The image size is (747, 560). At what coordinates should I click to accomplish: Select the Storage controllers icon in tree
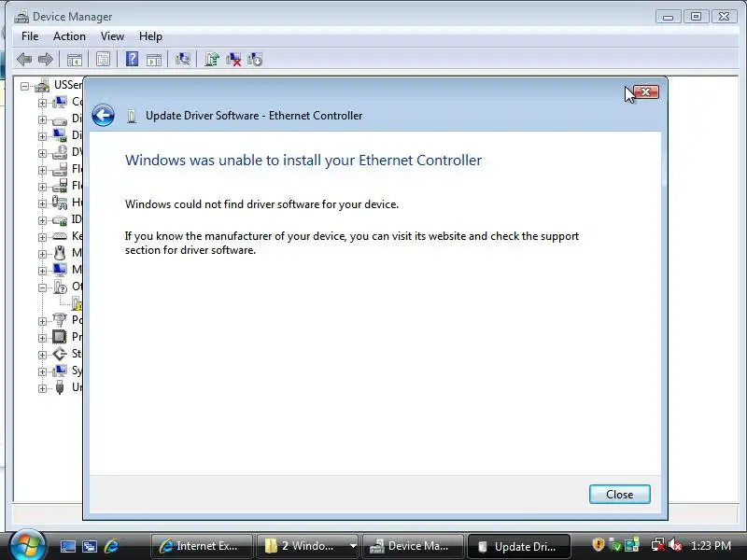coord(60,354)
